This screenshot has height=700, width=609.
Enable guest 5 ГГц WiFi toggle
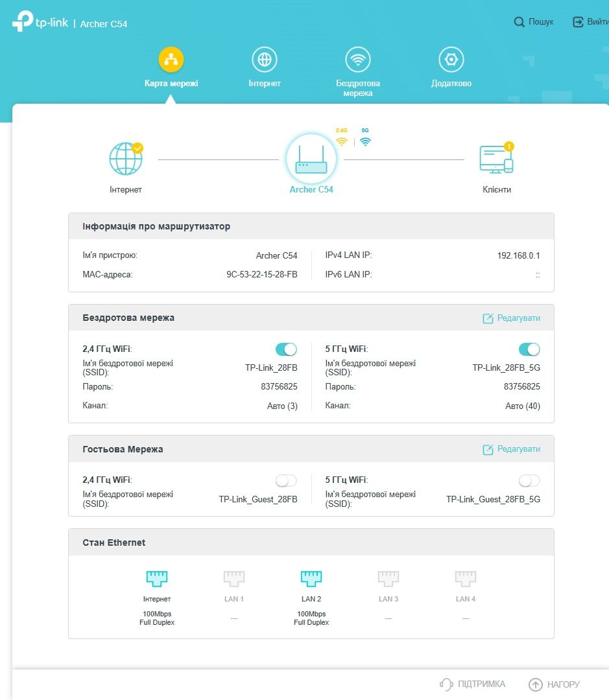point(529,481)
